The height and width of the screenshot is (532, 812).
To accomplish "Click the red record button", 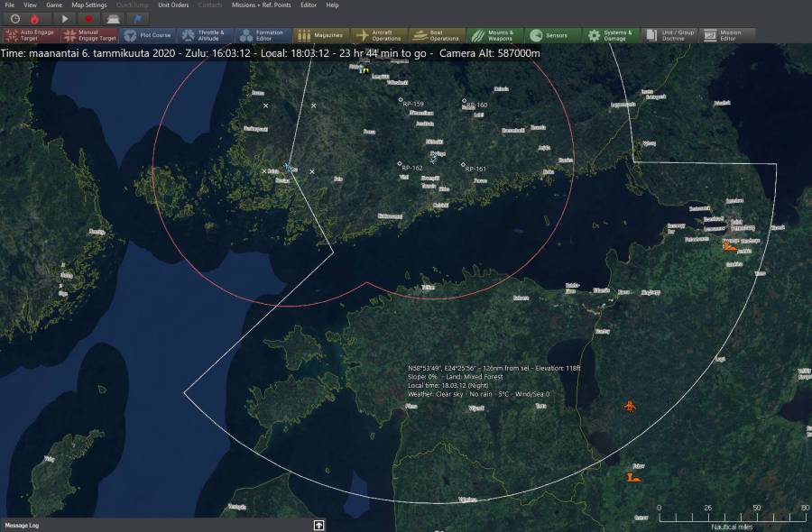I will point(88,18).
